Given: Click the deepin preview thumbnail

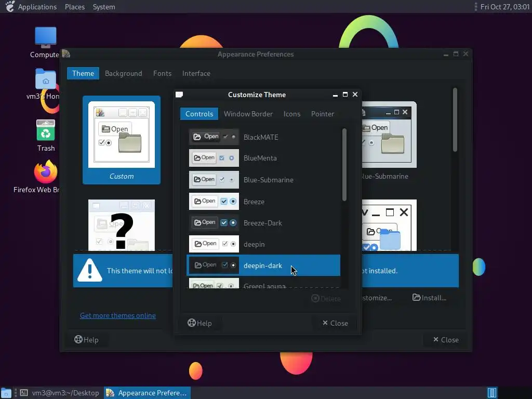Looking at the screenshot, I should [214, 244].
